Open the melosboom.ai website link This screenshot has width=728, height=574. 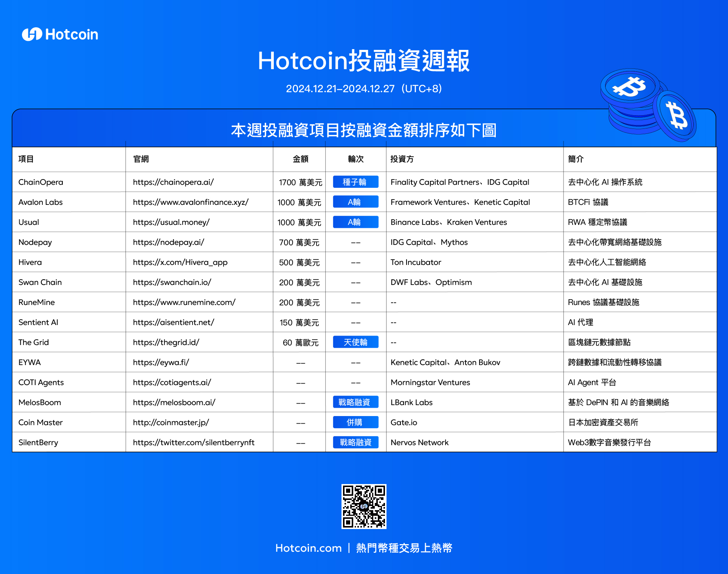[x=174, y=402]
